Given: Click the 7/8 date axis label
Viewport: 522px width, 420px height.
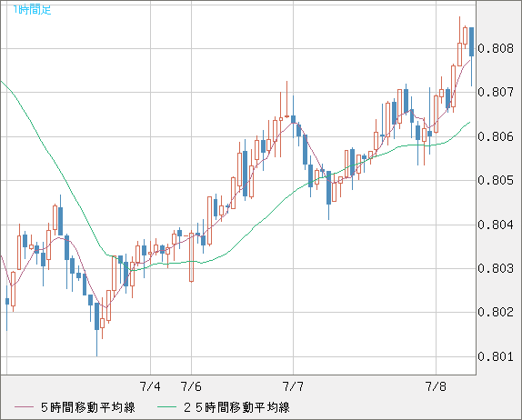Looking at the screenshot, I should tap(436, 386).
